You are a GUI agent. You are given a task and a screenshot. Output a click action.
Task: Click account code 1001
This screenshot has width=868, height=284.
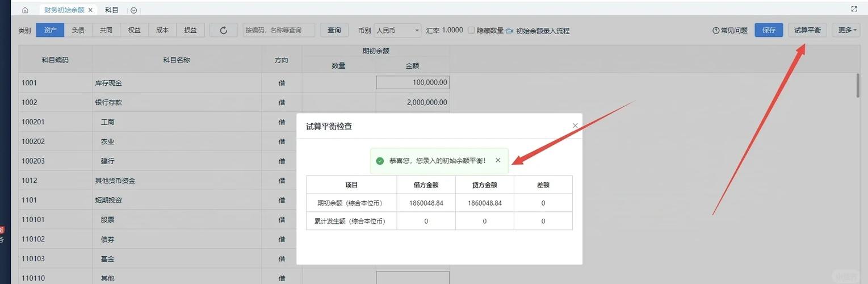pyautogui.click(x=30, y=83)
